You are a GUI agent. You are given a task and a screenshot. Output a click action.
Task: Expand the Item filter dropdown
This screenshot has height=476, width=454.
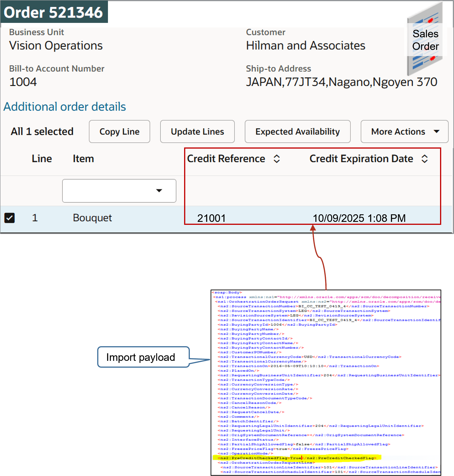tap(159, 191)
